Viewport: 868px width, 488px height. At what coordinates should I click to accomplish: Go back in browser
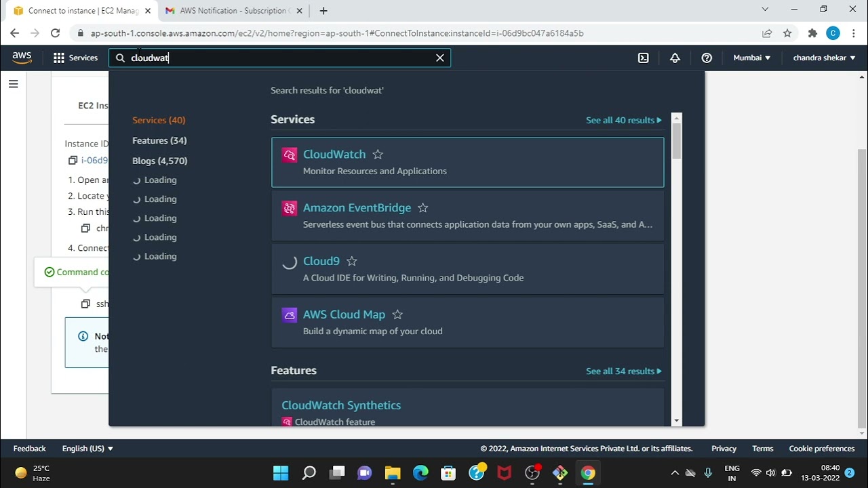(x=15, y=33)
